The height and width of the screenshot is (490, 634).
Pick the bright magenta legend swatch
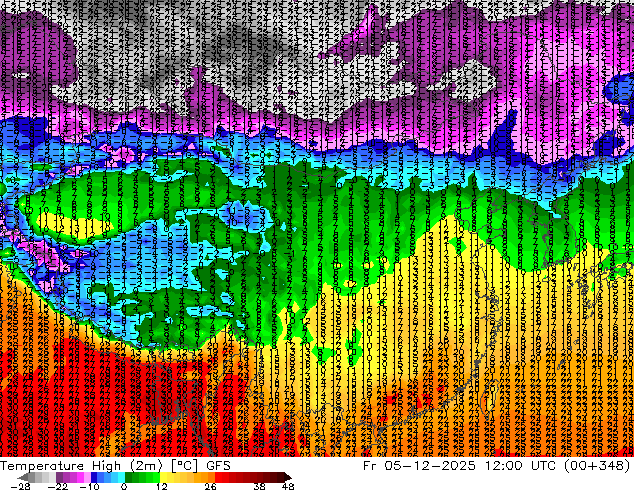80,477
